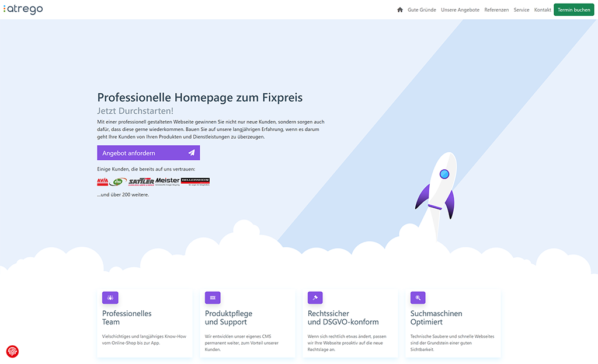Open the Gute Gründe menu item
Viewport: 598px width, 364px height.
point(422,10)
